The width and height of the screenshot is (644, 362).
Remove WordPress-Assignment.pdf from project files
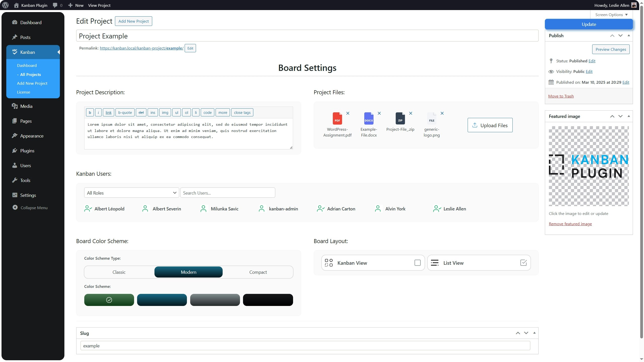348,113
